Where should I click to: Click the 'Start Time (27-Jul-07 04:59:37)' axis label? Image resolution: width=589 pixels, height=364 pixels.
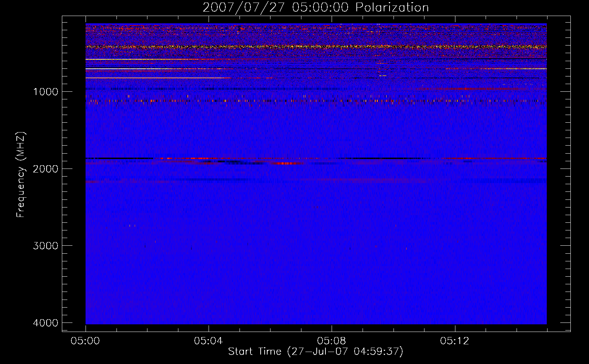(316, 352)
